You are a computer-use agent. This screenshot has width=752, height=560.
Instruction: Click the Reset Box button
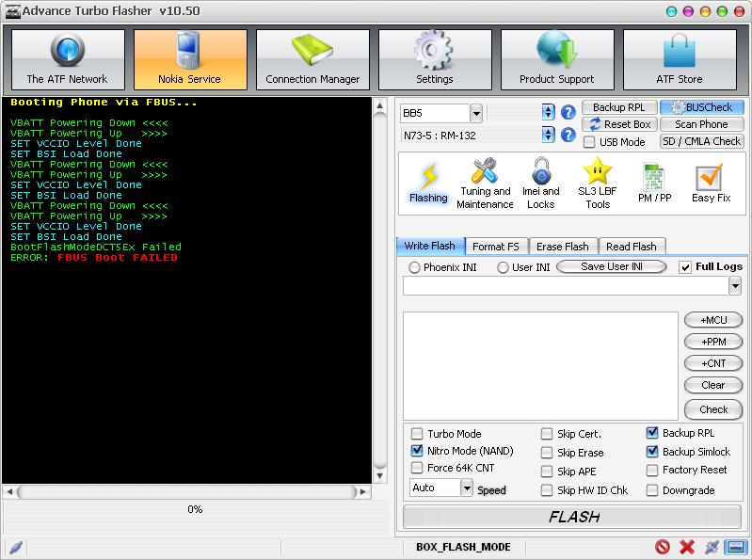tap(619, 124)
